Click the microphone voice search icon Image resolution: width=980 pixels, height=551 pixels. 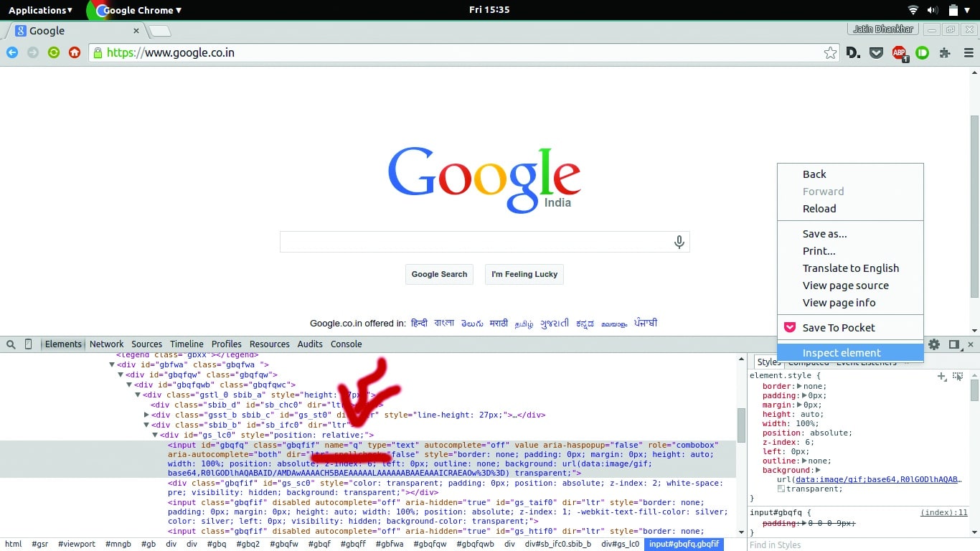(679, 242)
